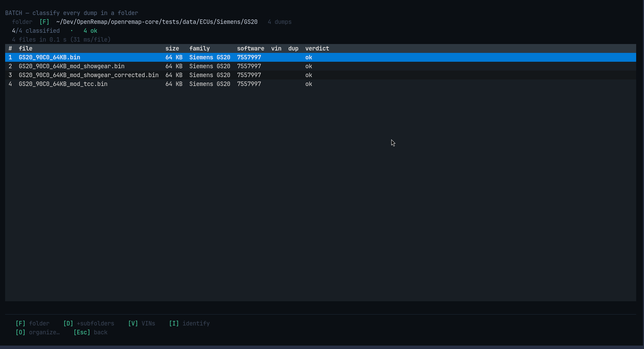This screenshot has width=644, height=349.
Task: Choose the [F] folder command in footer
Action: [32, 323]
